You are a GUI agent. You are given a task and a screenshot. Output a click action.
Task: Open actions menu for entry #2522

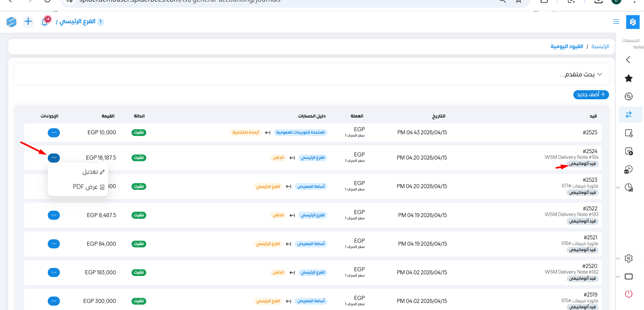(54, 215)
